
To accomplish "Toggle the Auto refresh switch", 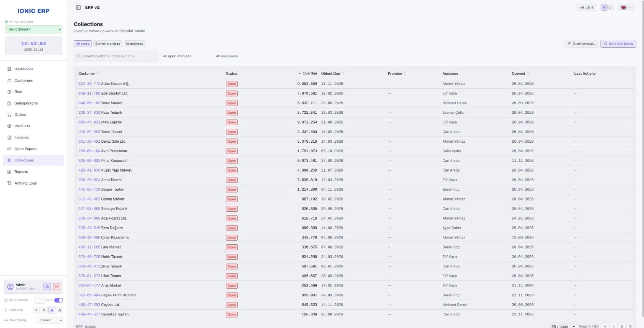I will point(59,300).
